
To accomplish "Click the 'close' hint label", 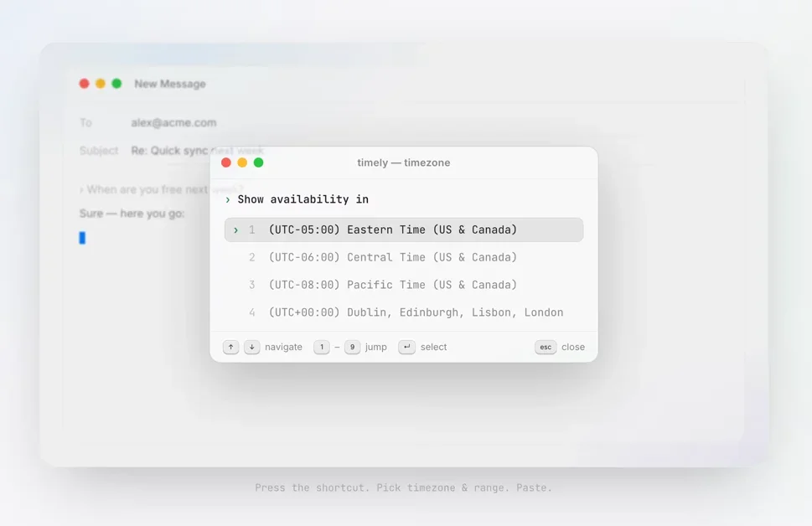I will tap(573, 347).
